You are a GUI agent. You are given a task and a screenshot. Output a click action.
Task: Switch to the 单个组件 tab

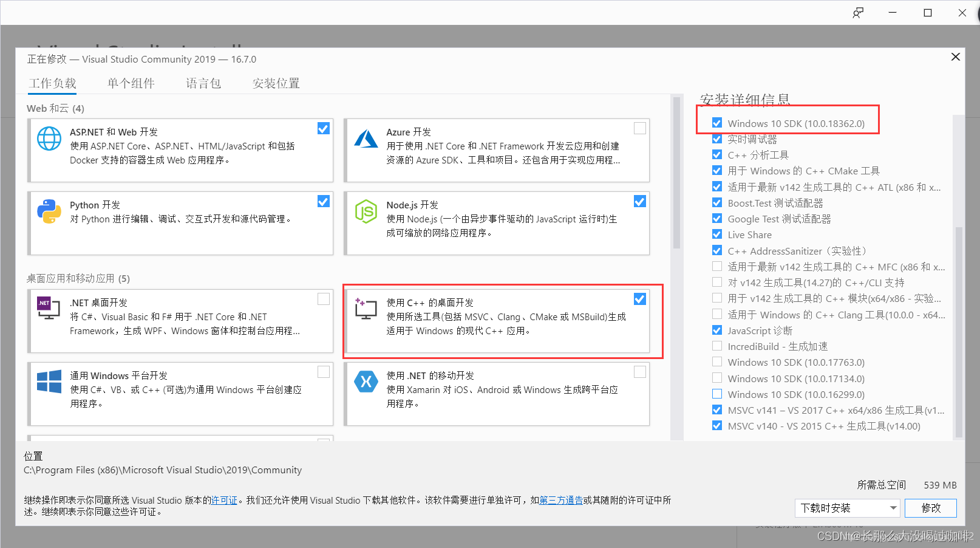coord(131,83)
